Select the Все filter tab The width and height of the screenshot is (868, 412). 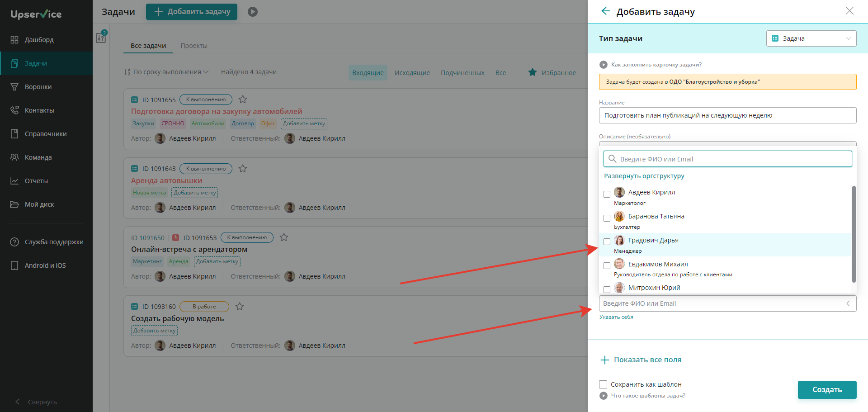pos(500,73)
